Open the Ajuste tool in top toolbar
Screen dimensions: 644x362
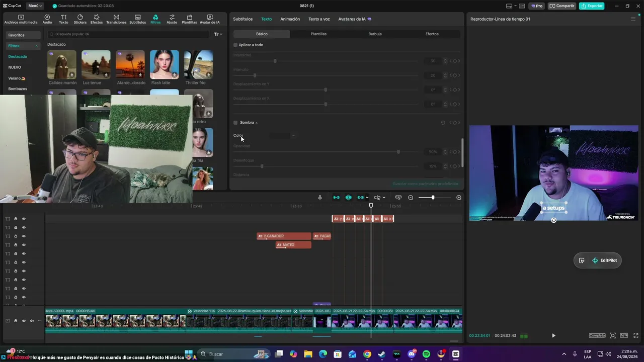point(172,19)
